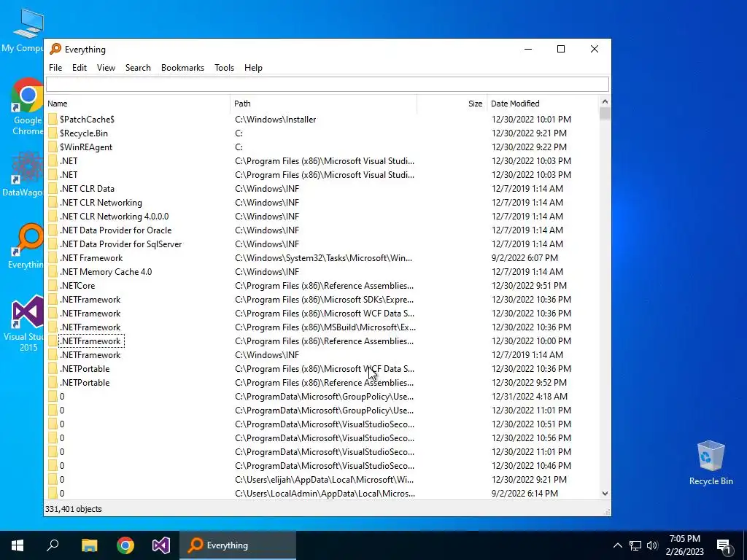Select the .NET CLR Data folder icon

53,189
